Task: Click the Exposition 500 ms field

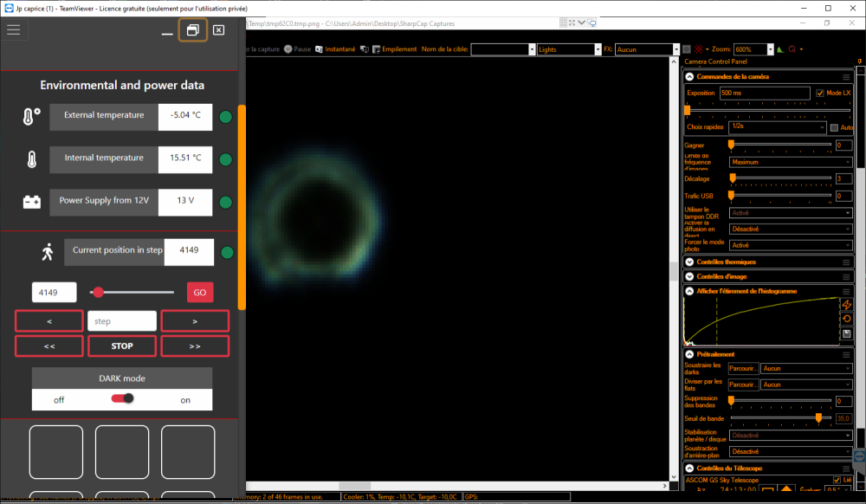Action: pos(765,93)
